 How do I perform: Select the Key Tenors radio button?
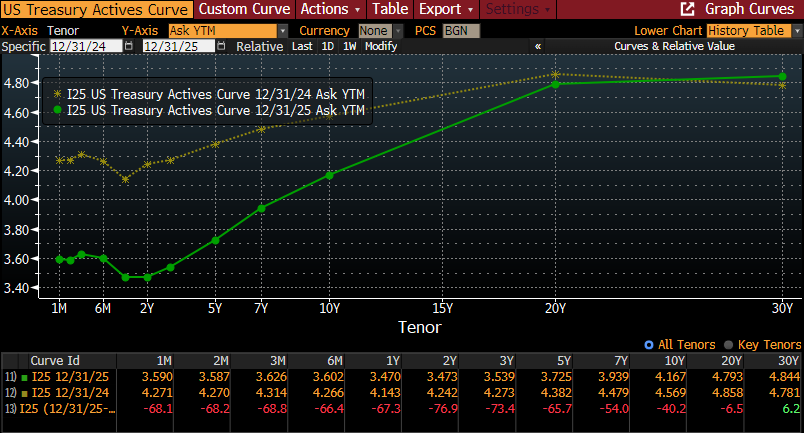[x=727, y=343]
